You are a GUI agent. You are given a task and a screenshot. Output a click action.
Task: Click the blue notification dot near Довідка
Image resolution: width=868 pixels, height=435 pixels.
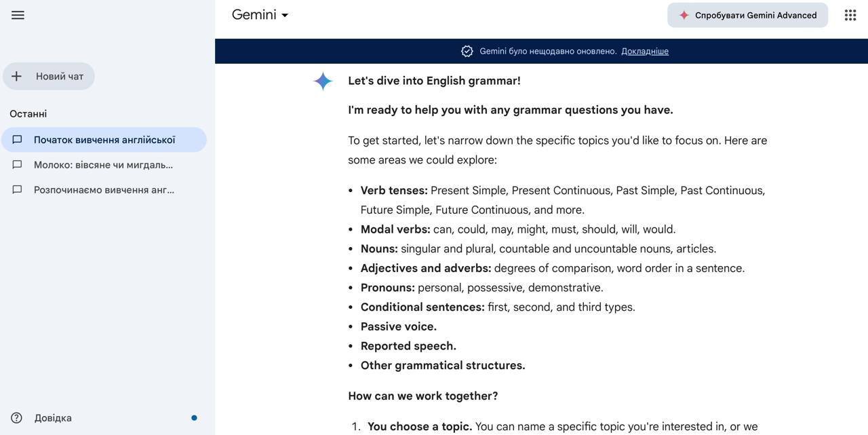(x=194, y=418)
